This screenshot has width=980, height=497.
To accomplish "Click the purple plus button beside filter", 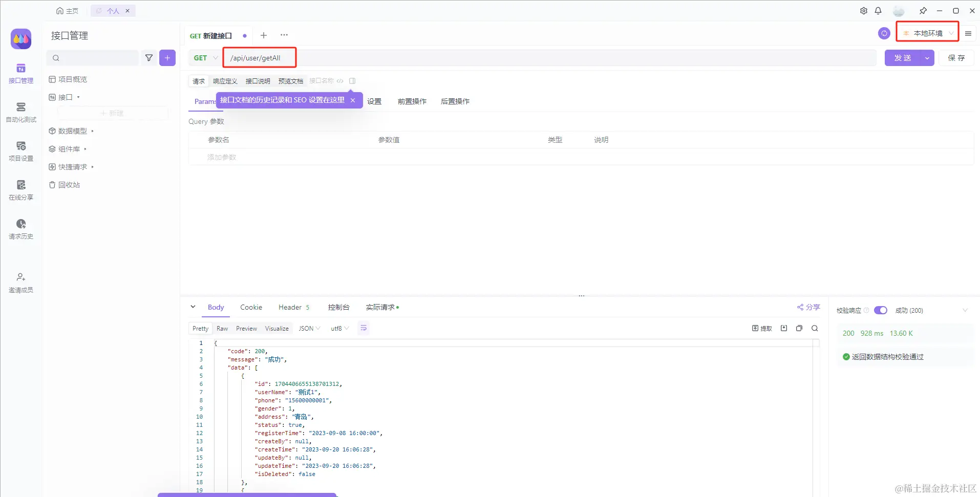I will point(167,58).
